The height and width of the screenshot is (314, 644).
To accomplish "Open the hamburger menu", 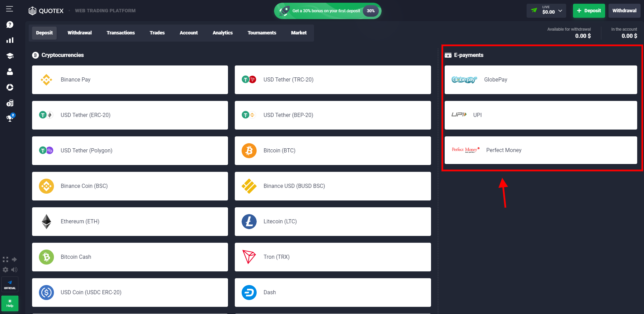I will coord(10,9).
